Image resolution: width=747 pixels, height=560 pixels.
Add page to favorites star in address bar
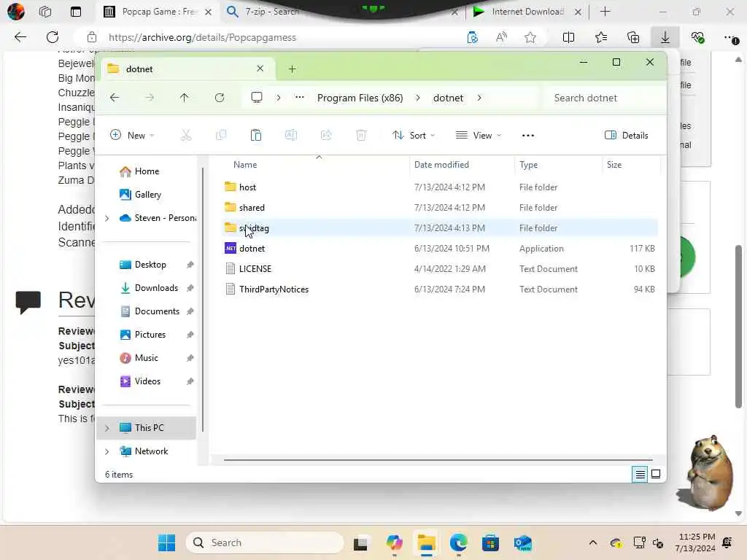(530, 37)
